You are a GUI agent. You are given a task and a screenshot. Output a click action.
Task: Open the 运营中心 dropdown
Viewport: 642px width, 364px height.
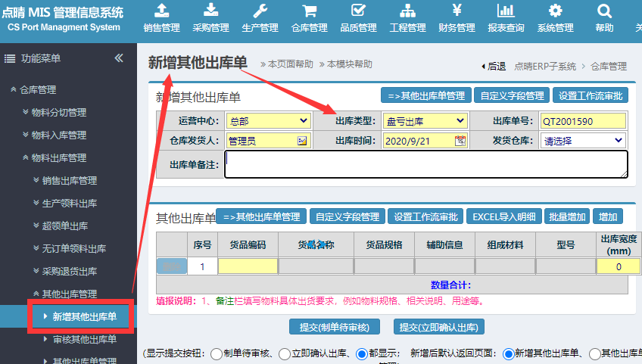pyautogui.click(x=269, y=121)
